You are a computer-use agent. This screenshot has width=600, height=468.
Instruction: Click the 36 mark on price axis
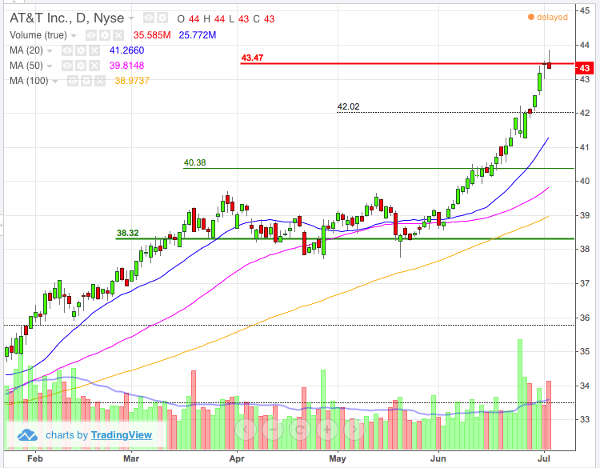(x=584, y=318)
